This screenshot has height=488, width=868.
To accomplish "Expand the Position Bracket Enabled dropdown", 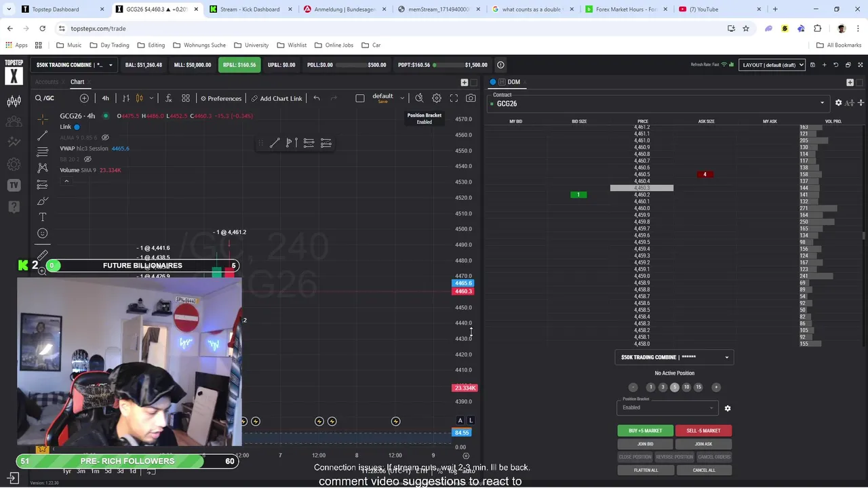I will 667,407.
